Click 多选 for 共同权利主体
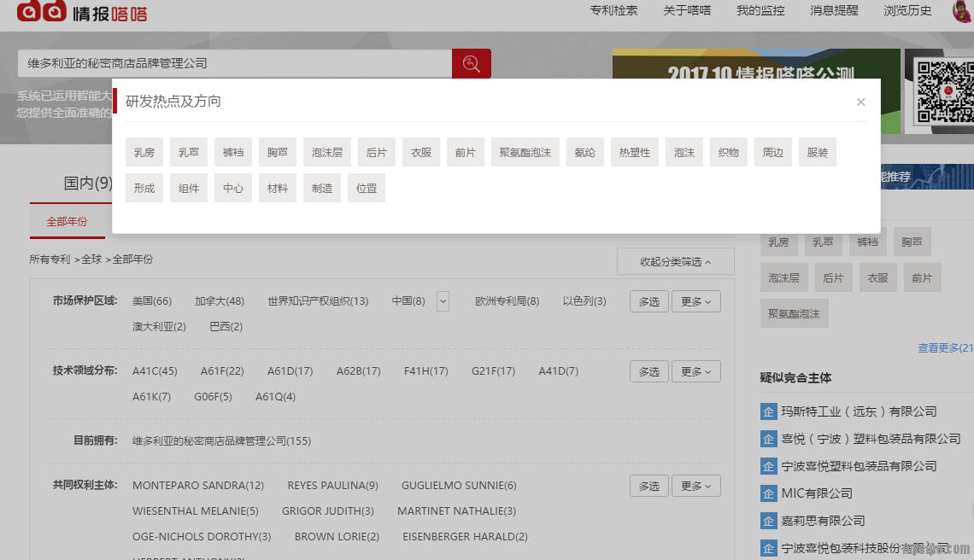 tap(649, 486)
